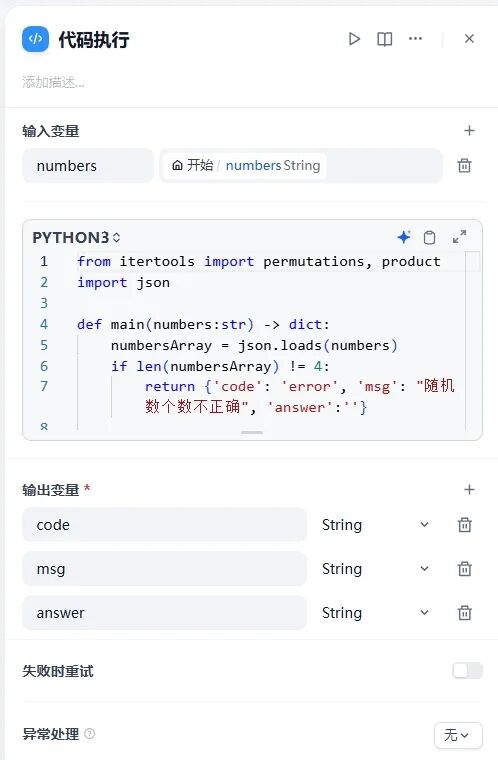The image size is (498, 760).
Task: Delete the numbers input variable
Action: [x=464, y=165]
